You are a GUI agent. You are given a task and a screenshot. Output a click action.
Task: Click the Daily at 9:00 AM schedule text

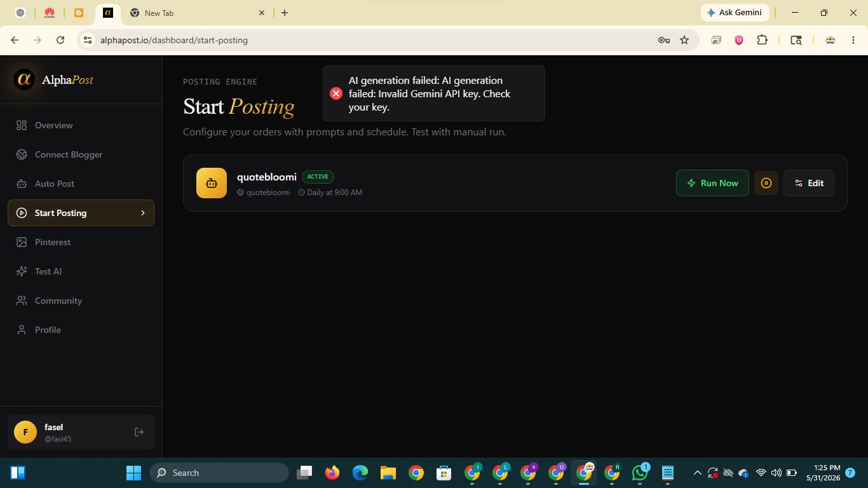click(x=330, y=193)
